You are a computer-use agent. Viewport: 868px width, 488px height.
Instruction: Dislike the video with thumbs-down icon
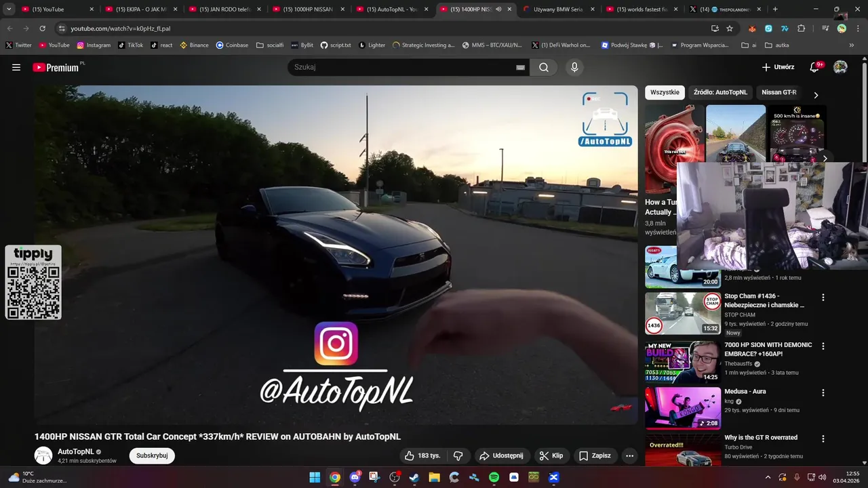pyautogui.click(x=458, y=455)
